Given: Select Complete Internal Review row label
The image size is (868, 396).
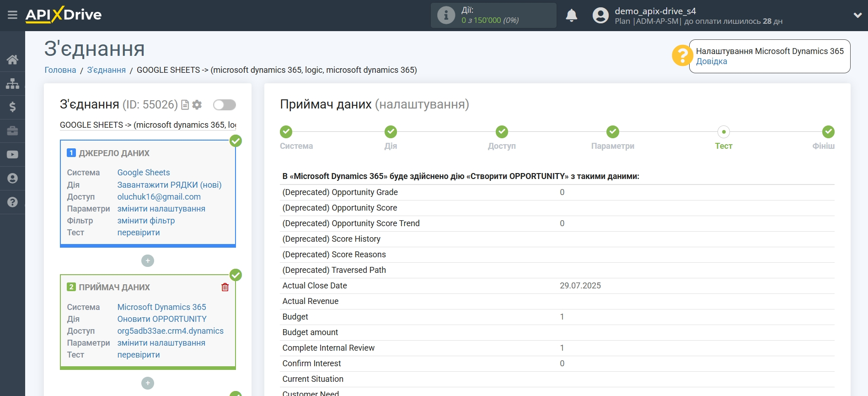Looking at the screenshot, I should coord(328,348).
